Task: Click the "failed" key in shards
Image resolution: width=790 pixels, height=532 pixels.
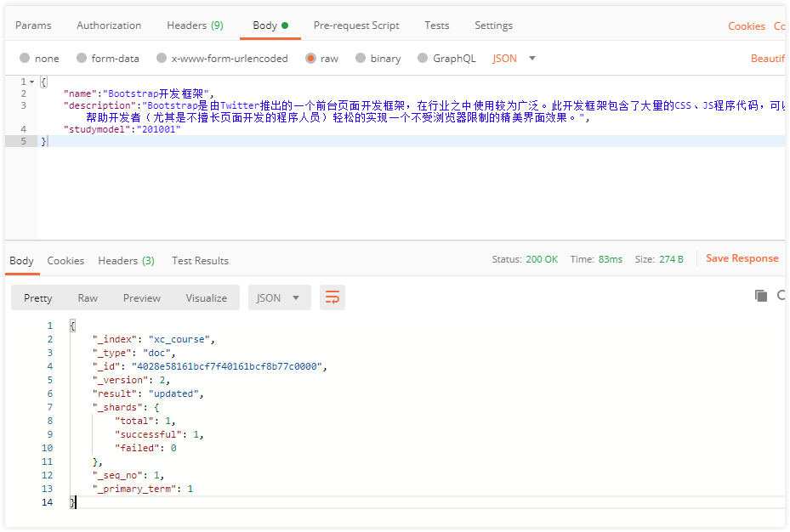Action: (137, 448)
